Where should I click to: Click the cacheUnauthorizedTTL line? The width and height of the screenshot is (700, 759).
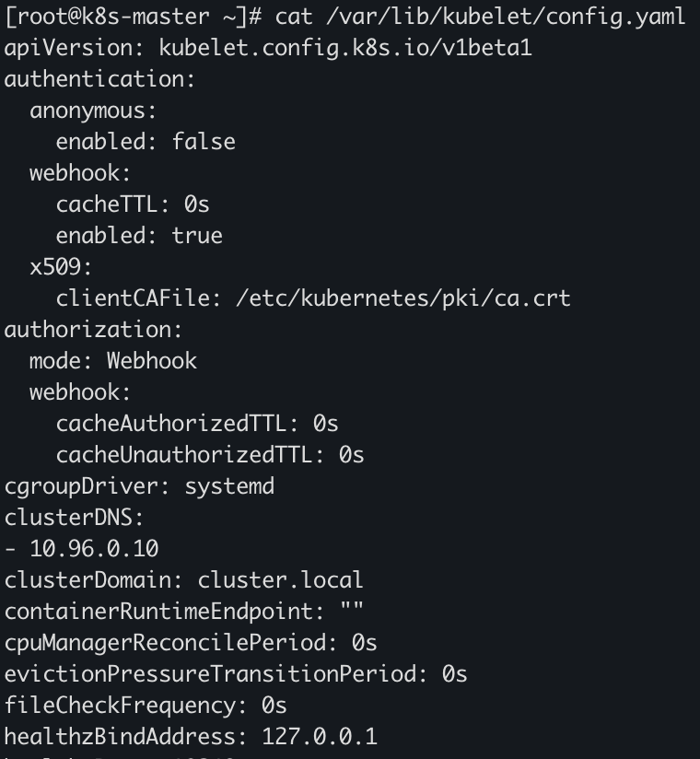(x=210, y=455)
